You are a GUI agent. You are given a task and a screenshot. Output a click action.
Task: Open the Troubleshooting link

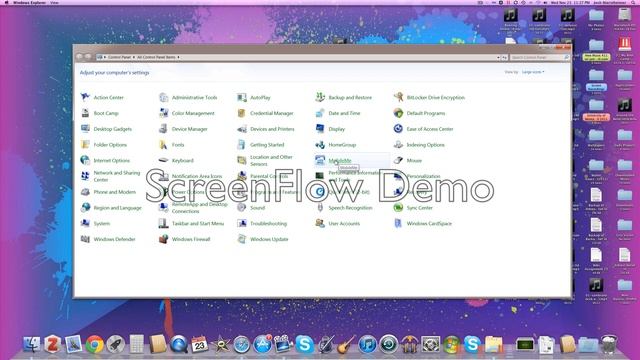click(x=268, y=224)
